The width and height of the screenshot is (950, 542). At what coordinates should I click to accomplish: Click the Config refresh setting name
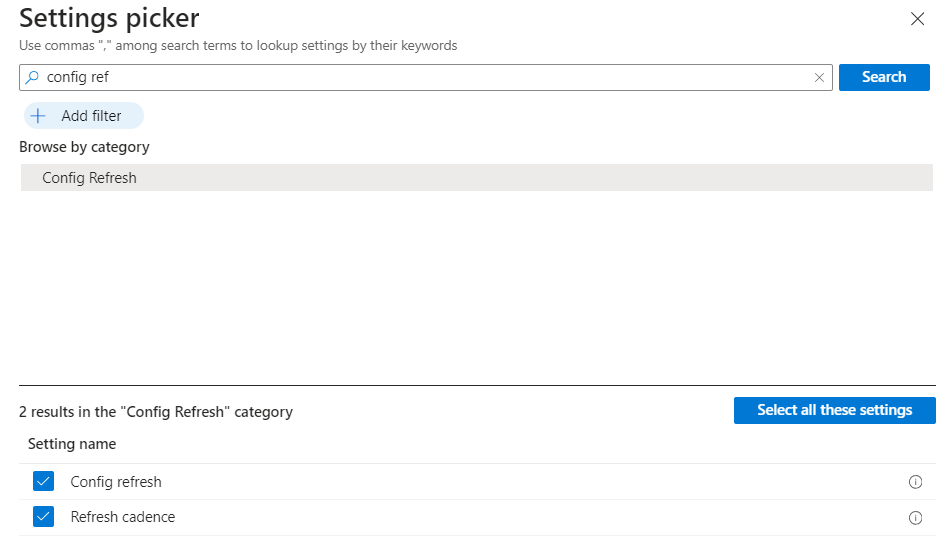(116, 482)
